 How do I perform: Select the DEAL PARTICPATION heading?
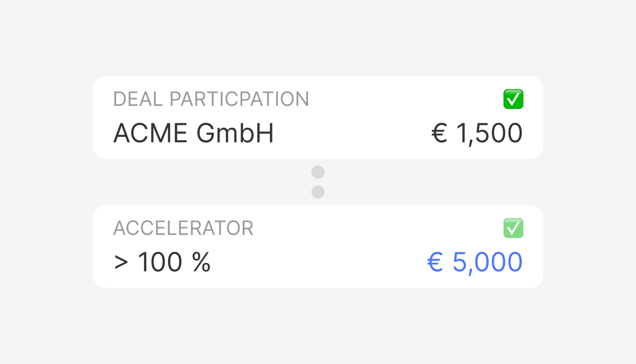(x=211, y=99)
